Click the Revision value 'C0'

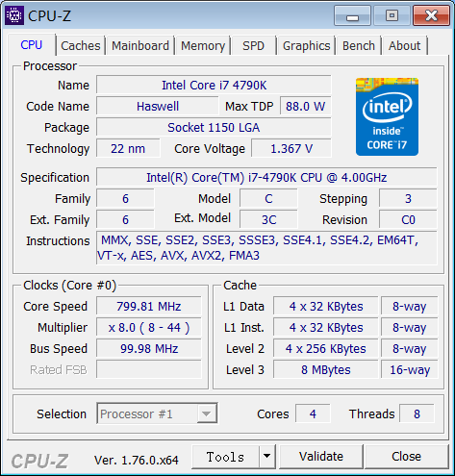[408, 220]
